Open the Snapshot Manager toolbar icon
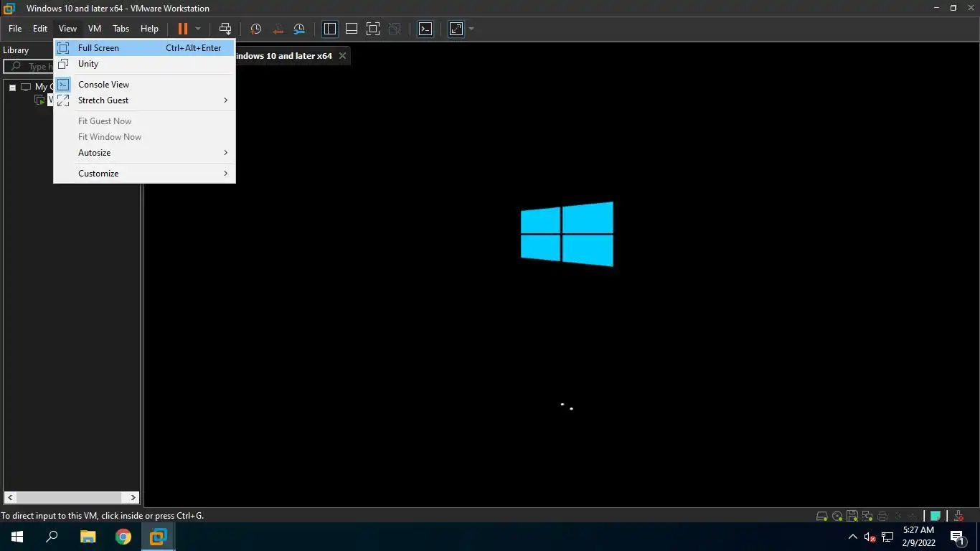This screenshot has height=551, width=980. point(299,29)
